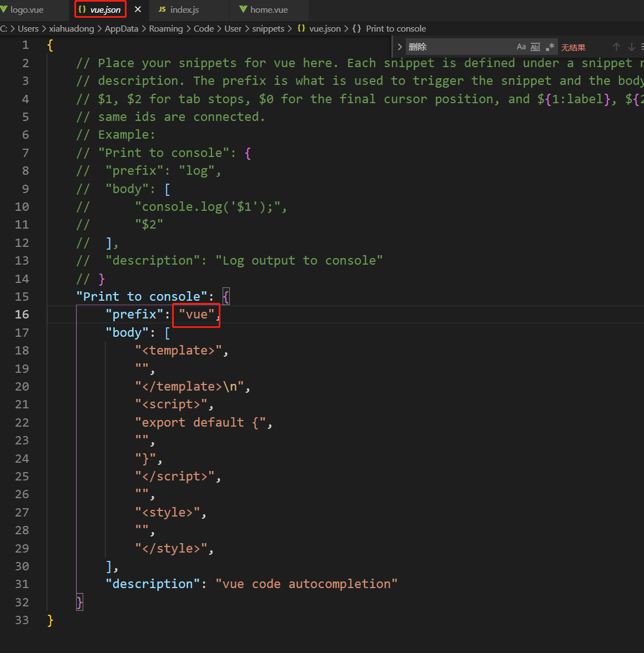This screenshot has width=644, height=653.
Task: Click the "}" string on line 24
Action: pos(145,458)
